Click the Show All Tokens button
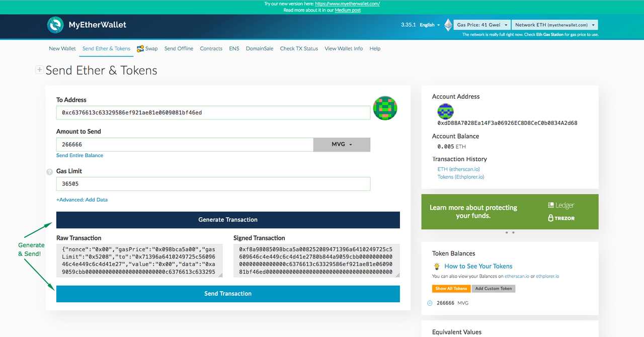 pyautogui.click(x=451, y=289)
